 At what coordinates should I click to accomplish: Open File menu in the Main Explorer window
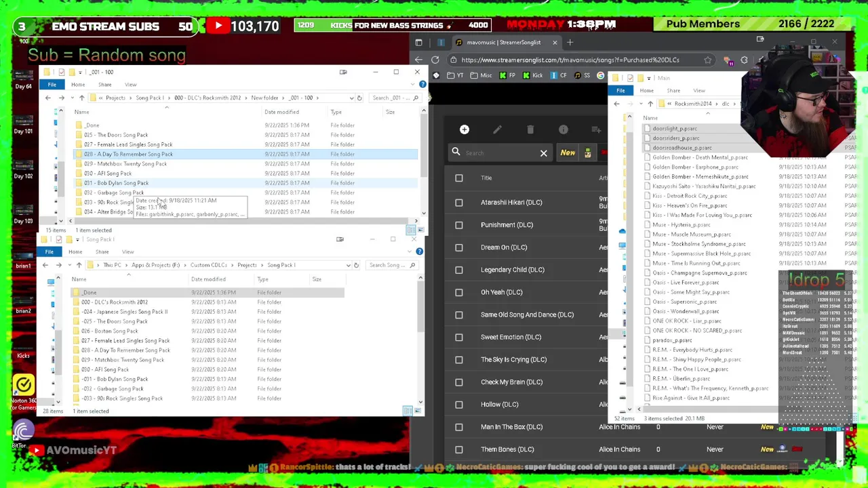[620, 91]
